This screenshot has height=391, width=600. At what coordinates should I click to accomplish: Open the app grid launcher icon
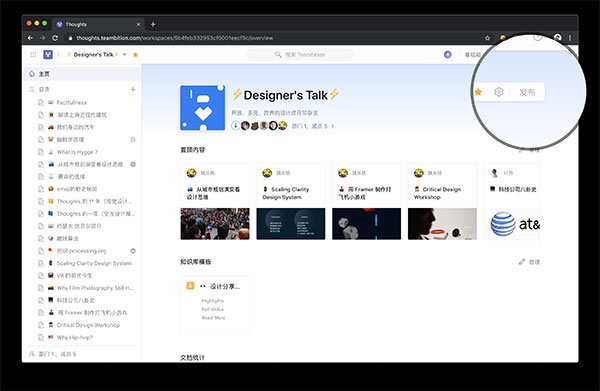(x=33, y=55)
